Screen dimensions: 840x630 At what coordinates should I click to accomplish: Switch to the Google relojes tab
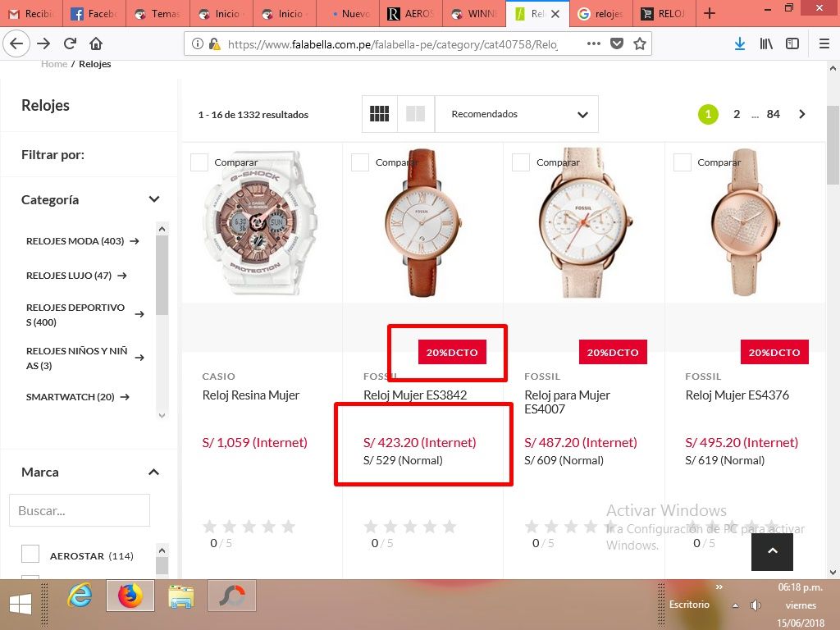[600, 13]
